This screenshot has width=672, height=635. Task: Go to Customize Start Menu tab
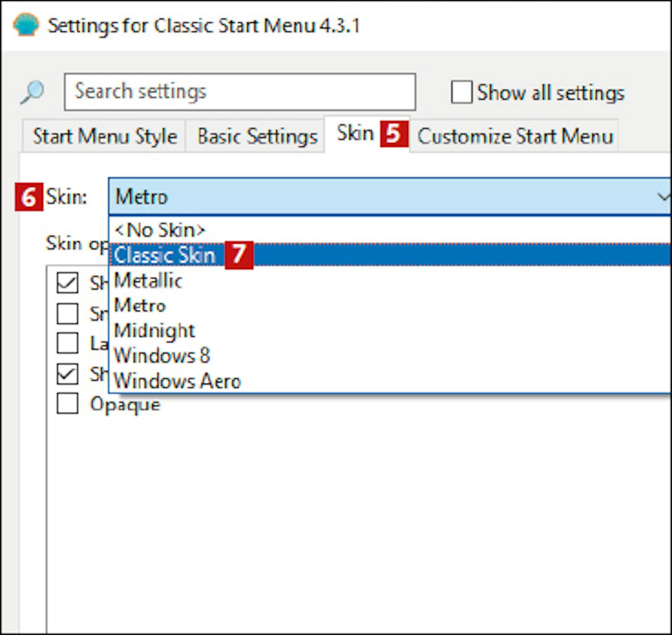click(515, 136)
